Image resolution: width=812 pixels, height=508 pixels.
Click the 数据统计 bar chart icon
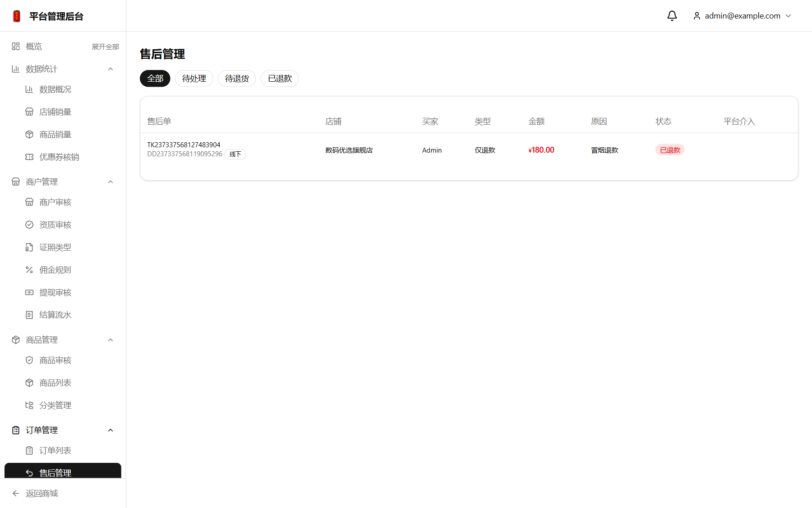coord(16,69)
